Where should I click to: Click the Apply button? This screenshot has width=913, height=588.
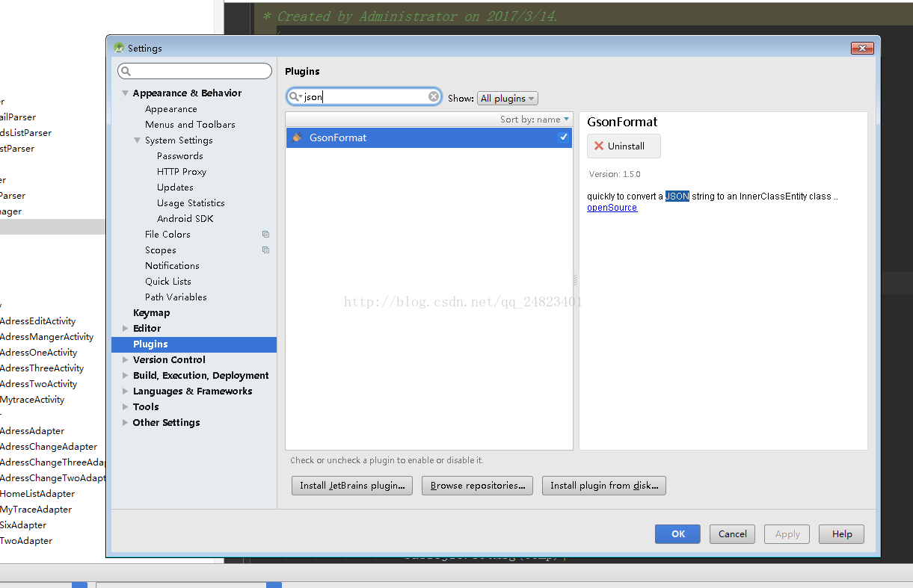click(787, 534)
